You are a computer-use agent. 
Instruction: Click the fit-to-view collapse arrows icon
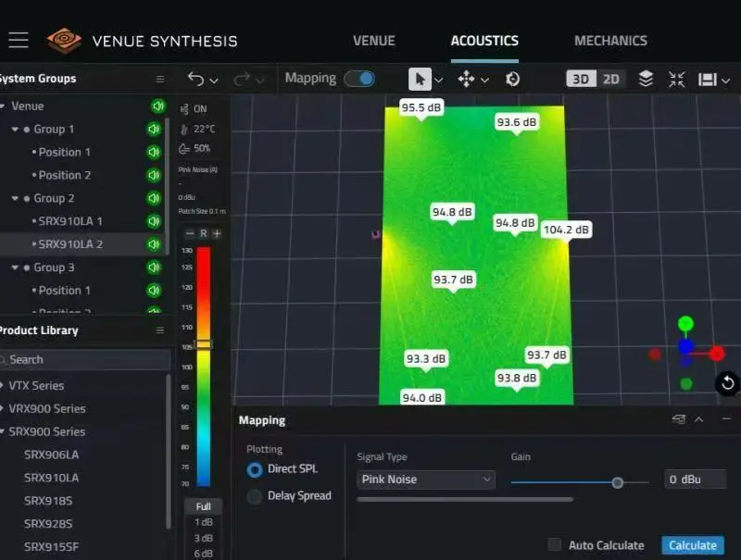pyautogui.click(x=677, y=80)
